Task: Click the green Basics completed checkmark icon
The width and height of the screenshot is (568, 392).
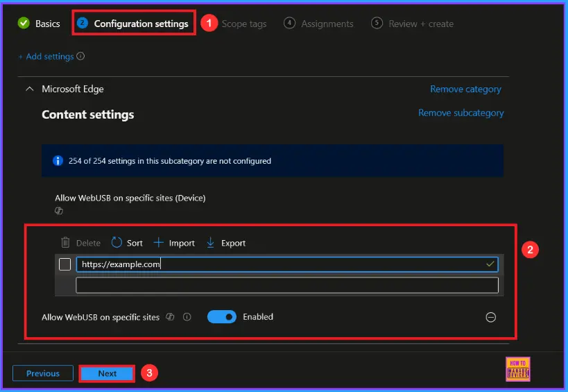Action: [24, 24]
